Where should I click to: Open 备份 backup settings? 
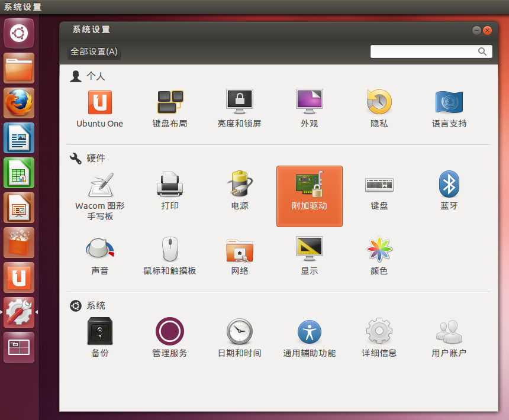pos(99,337)
